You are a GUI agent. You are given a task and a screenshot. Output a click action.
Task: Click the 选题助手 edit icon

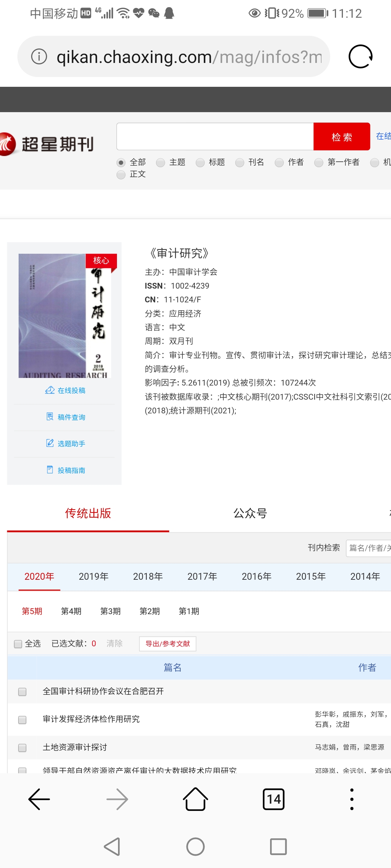click(50, 443)
